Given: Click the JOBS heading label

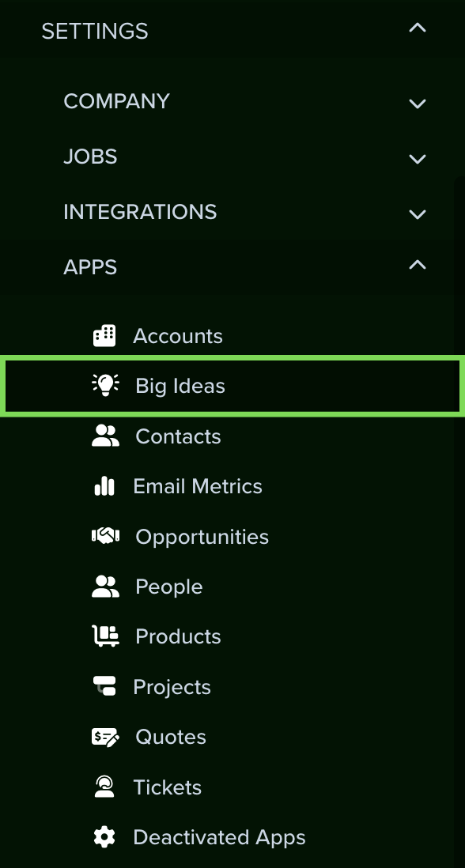Looking at the screenshot, I should (90, 157).
